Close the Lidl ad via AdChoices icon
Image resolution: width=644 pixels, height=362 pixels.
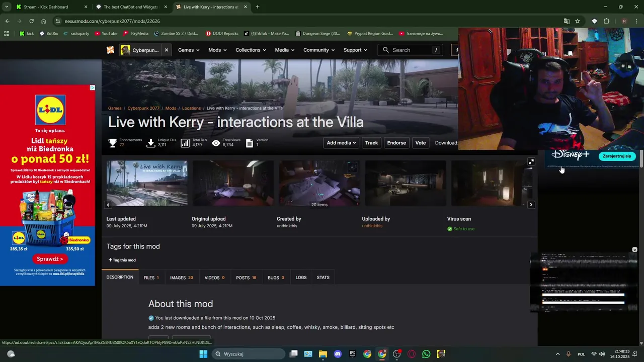click(92, 87)
